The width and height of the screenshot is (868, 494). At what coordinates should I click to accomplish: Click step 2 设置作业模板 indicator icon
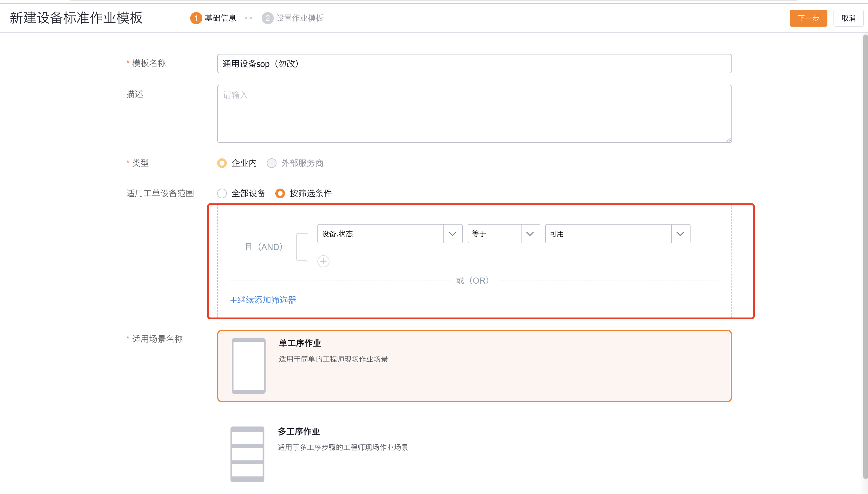pyautogui.click(x=268, y=18)
